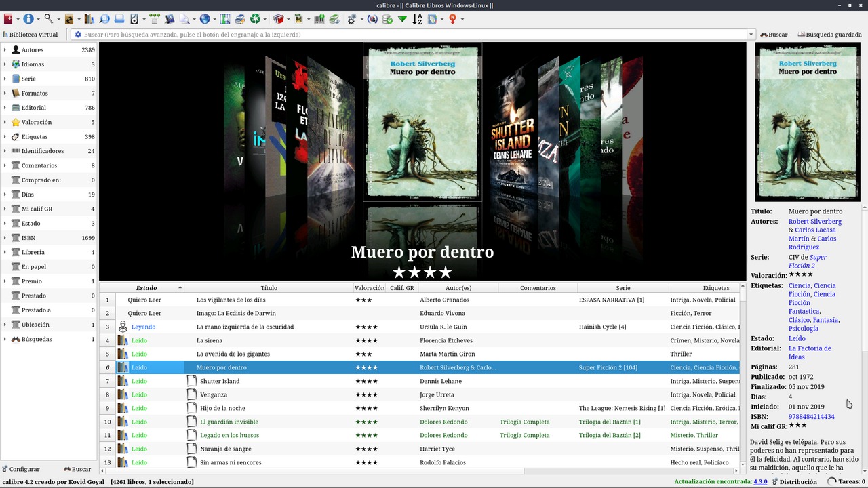The image size is (868, 488).
Task: Select the Identificadores item in the sidebar
Action: coord(49,151)
